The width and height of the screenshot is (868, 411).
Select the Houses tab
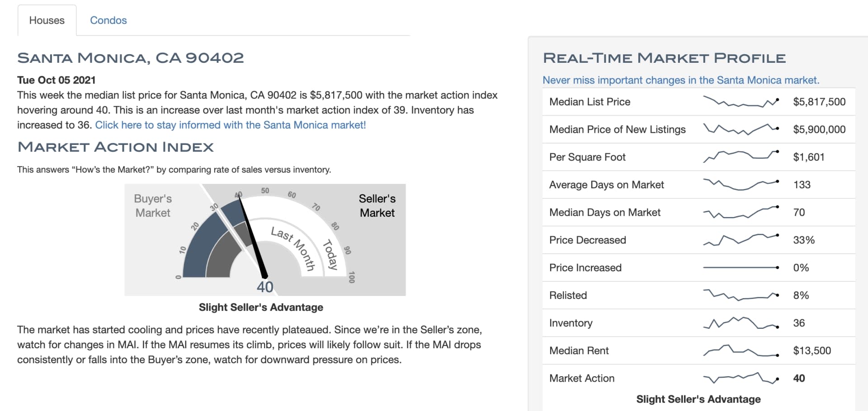coord(47,20)
